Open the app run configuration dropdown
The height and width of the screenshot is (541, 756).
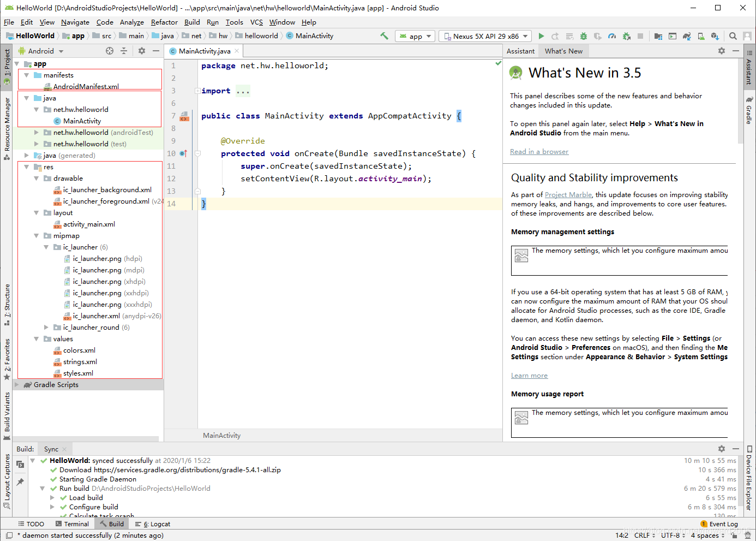416,36
